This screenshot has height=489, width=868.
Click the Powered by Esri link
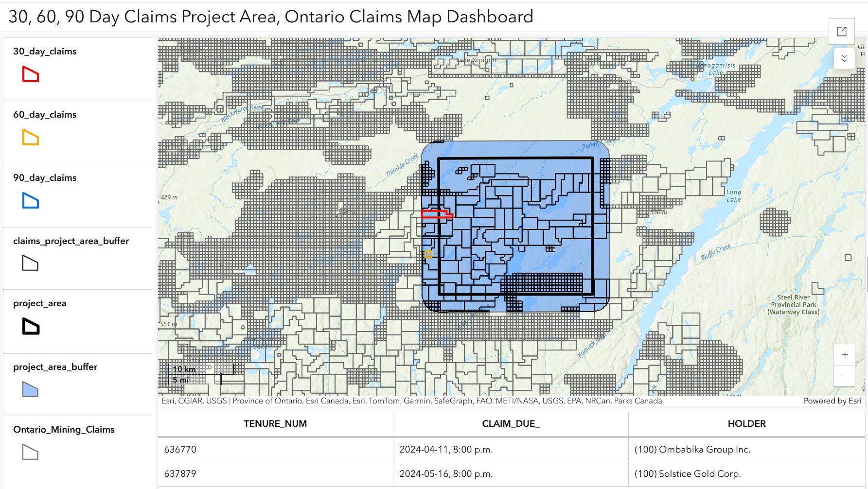[832, 401]
